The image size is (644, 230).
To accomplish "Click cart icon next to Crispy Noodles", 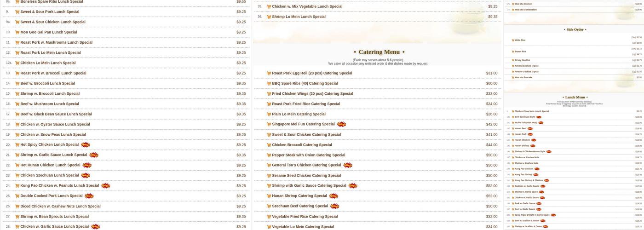I will click(x=513, y=60).
